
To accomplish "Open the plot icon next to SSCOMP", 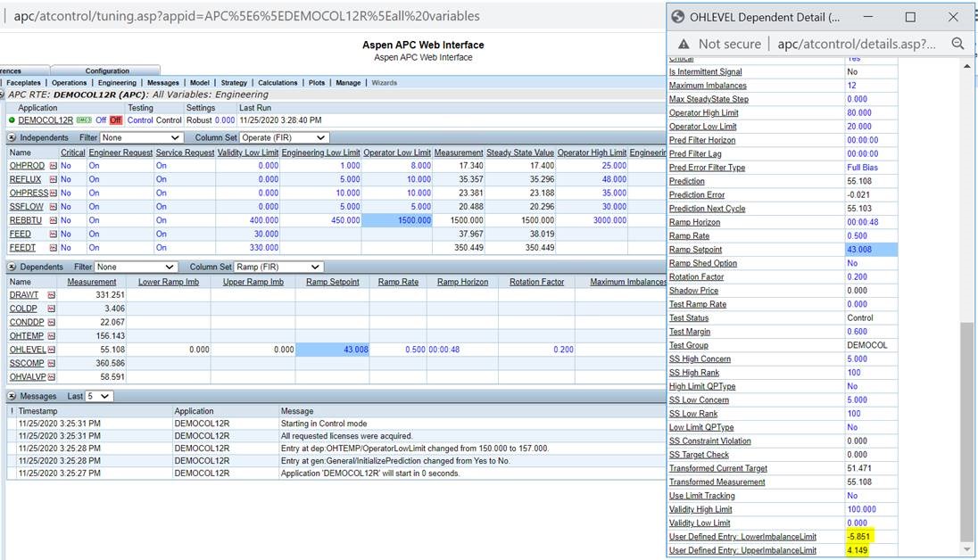I will click(x=53, y=364).
